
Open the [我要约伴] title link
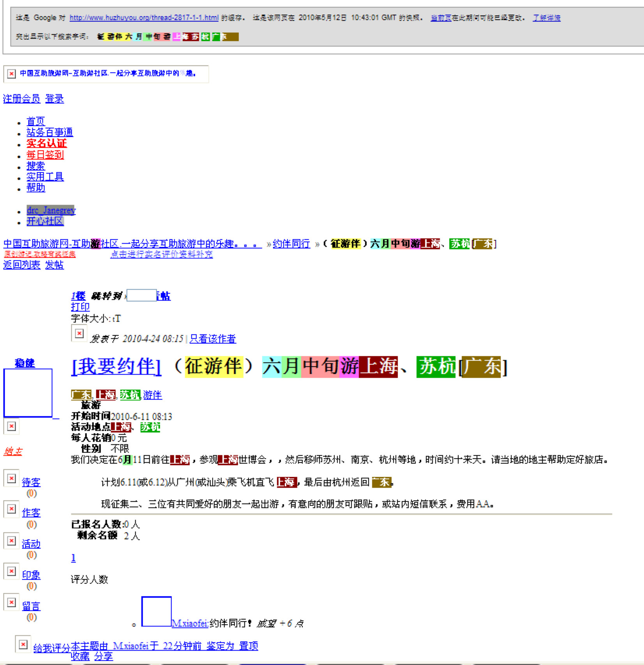(116, 366)
